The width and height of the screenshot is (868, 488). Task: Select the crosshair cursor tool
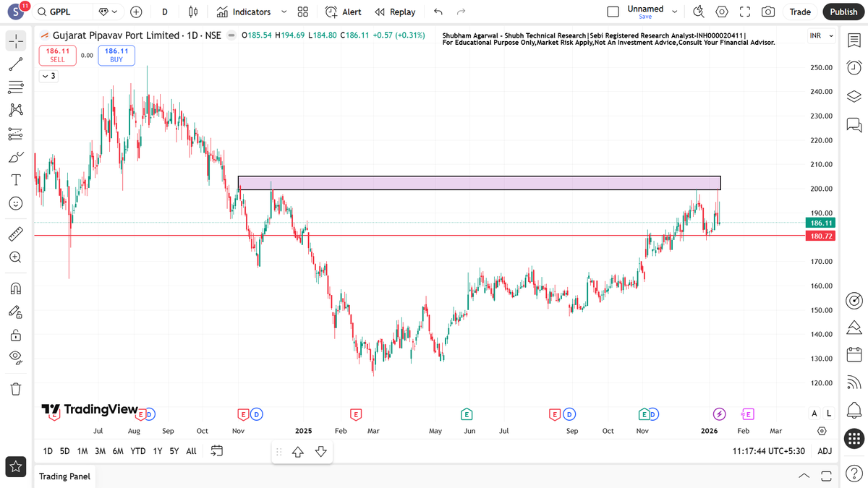pyautogui.click(x=16, y=41)
